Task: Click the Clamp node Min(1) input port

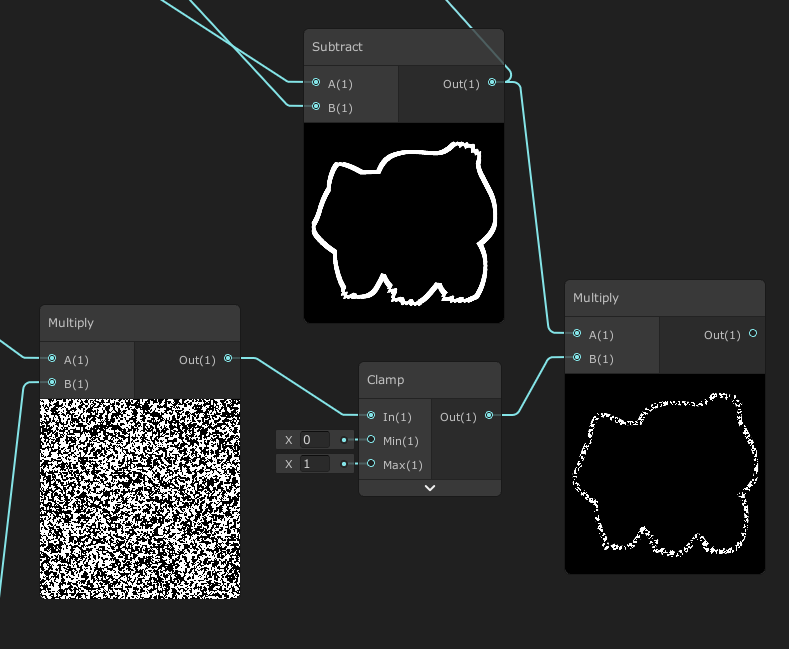Action: (371, 439)
